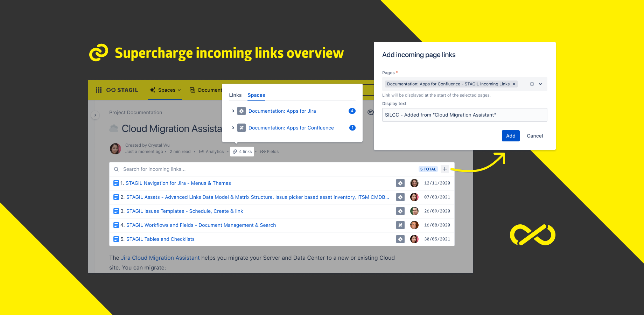Screen dimensions: 644x315
Task: Open STAGIL Assets - Advanced Links Data Model link
Action: pos(258,197)
